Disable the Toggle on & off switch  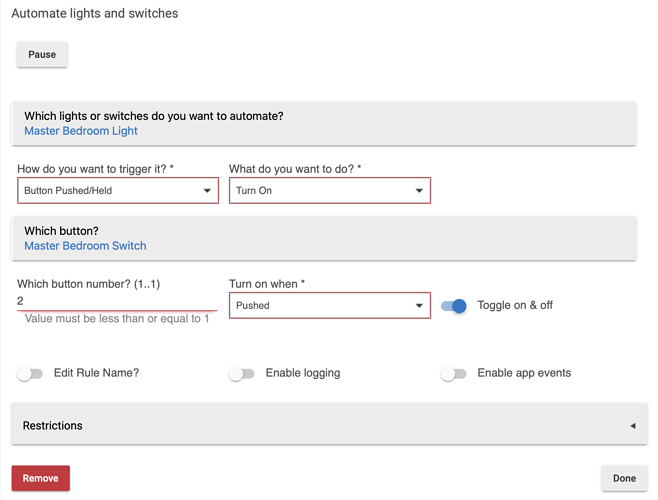[454, 306]
